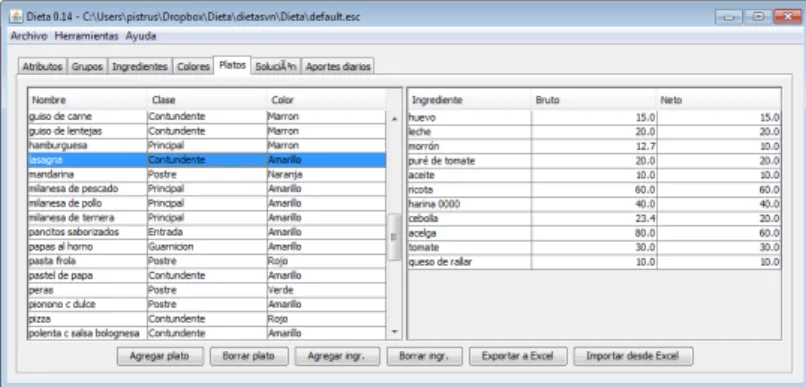Screen dimensions: 806x387
Task: Click the dishes list scroll up arrow
Action: point(394,118)
